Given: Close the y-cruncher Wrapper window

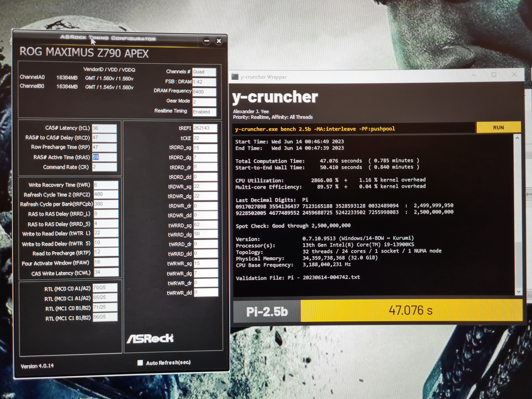Looking at the screenshot, I should coord(514,75).
